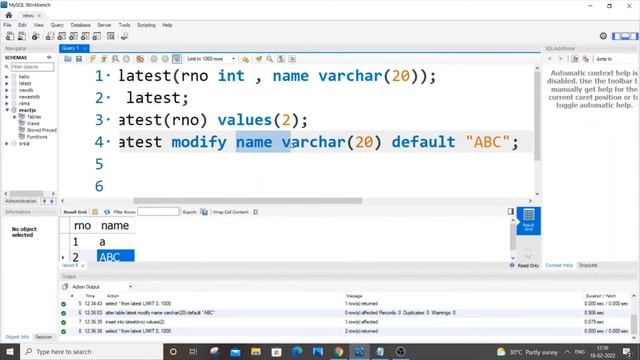The height and width of the screenshot is (360, 640).
Task: Expand the rama schema
Action: (x=7, y=103)
